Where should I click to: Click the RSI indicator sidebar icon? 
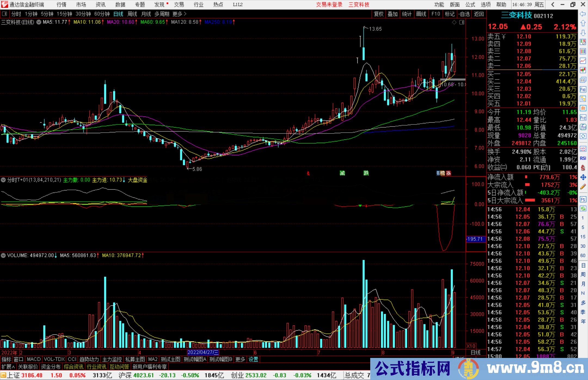point(583,158)
